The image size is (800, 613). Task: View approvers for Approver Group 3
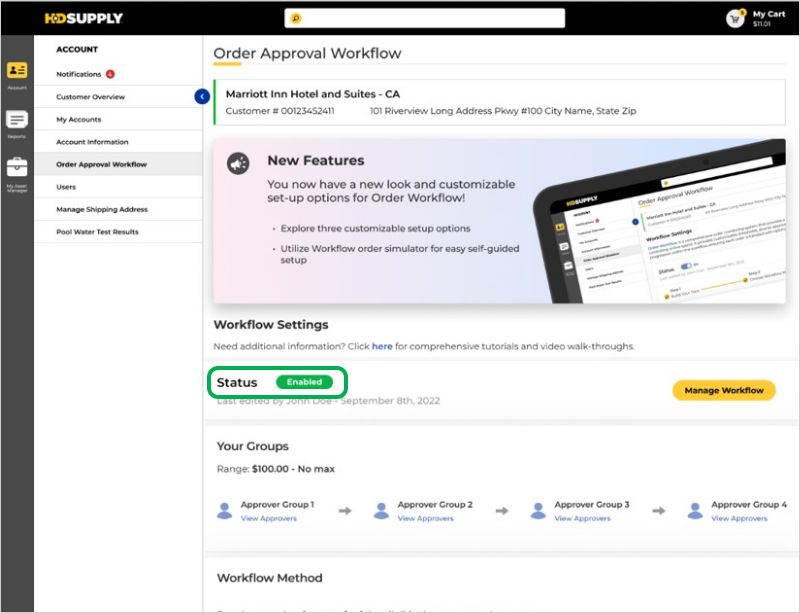tap(582, 518)
